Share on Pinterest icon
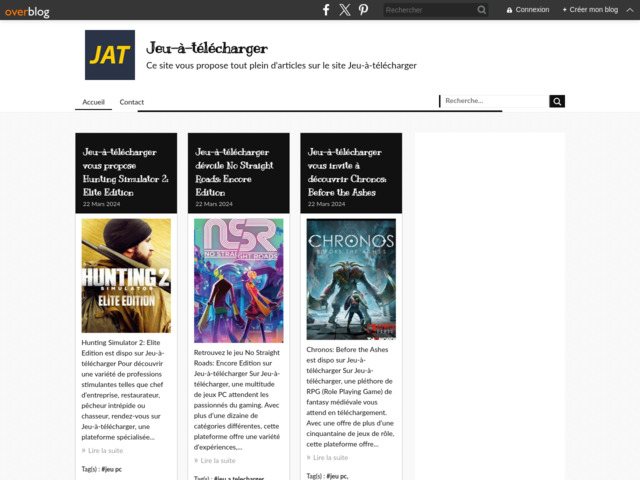The image size is (640, 480). 363,10
